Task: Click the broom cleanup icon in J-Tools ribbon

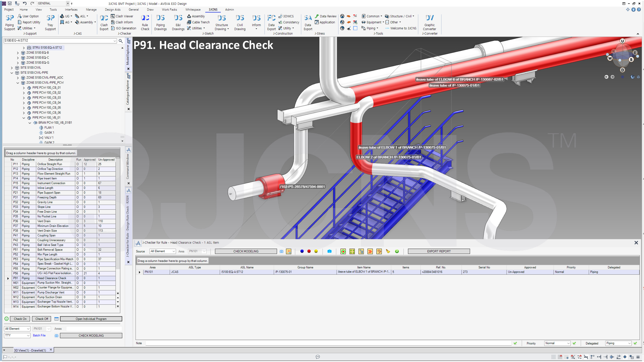Action: coord(349,28)
